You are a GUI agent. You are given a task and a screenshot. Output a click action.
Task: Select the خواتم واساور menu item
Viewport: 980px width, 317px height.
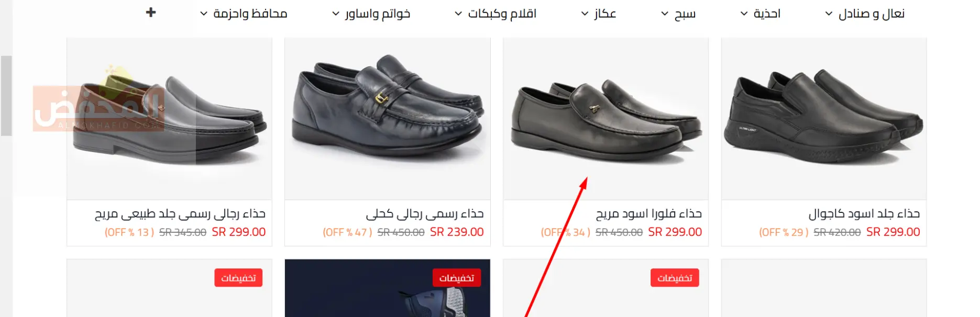tap(371, 14)
